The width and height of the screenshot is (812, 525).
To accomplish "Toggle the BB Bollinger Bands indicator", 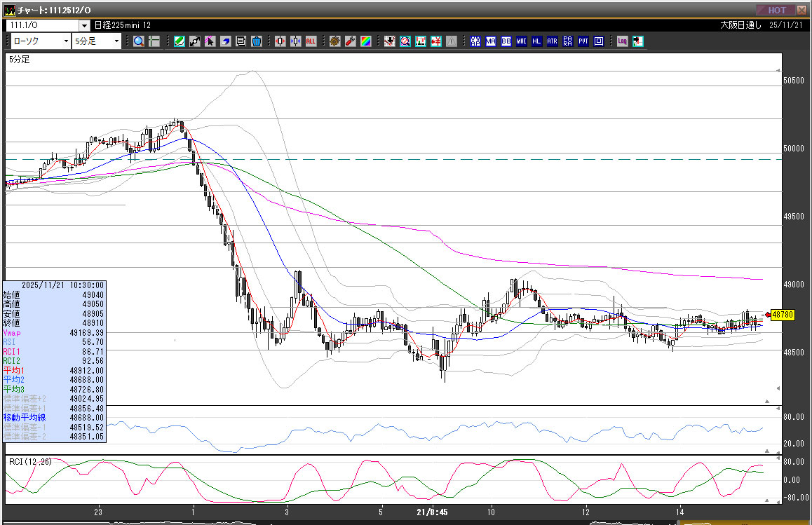I will [506, 41].
